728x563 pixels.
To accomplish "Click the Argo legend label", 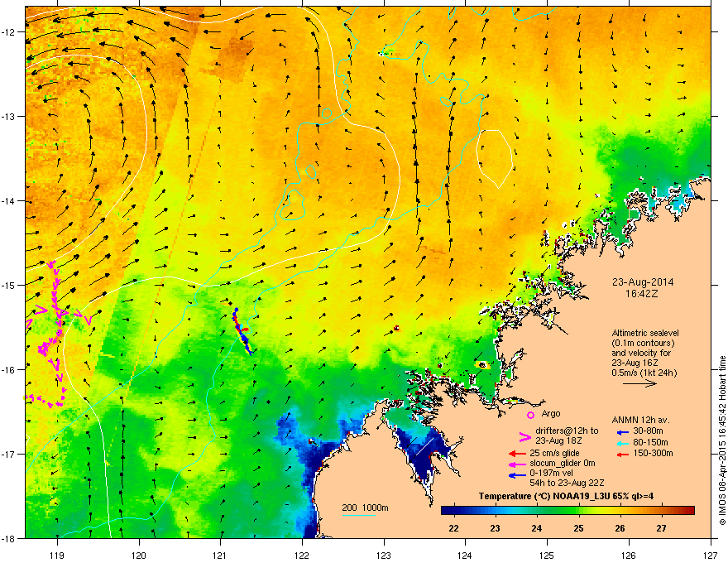I will tap(551, 413).
